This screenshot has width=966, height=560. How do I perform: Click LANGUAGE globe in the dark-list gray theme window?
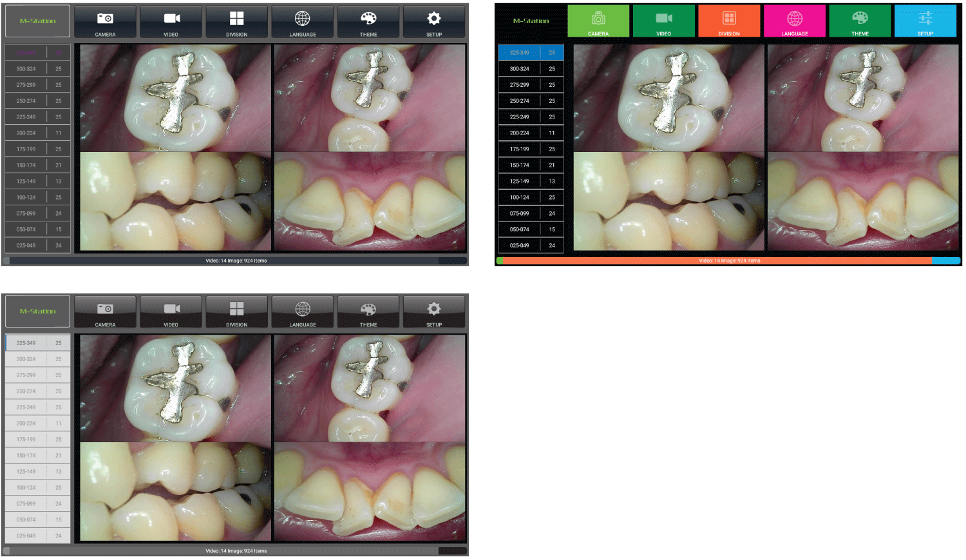[x=302, y=22]
